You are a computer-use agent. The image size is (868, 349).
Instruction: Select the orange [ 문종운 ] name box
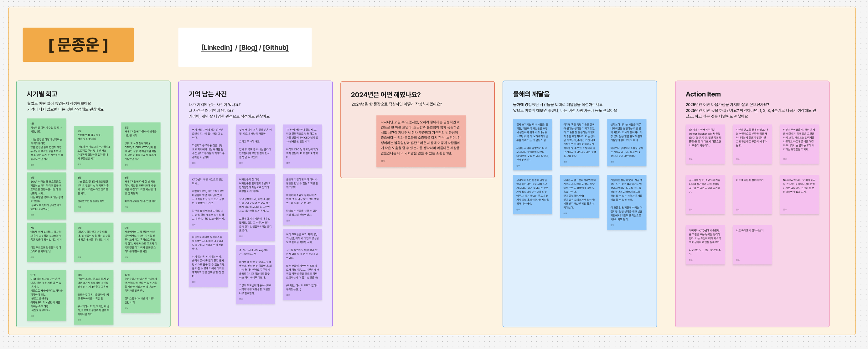[78, 45]
